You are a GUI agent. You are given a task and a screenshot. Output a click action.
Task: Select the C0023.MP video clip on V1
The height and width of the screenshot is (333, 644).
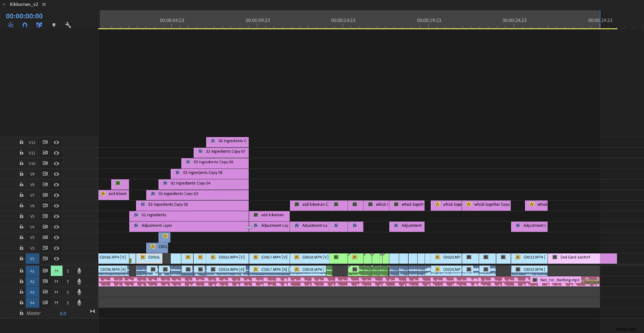tap(446, 259)
